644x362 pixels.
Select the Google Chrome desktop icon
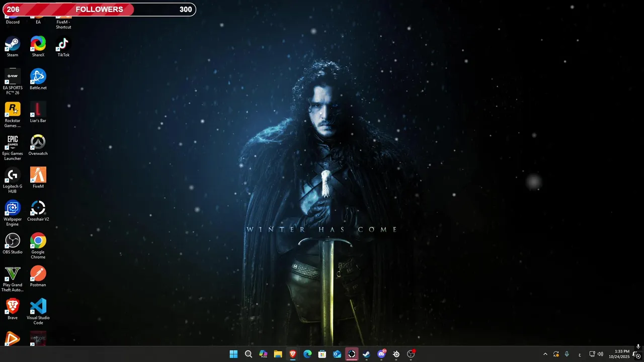click(x=38, y=246)
